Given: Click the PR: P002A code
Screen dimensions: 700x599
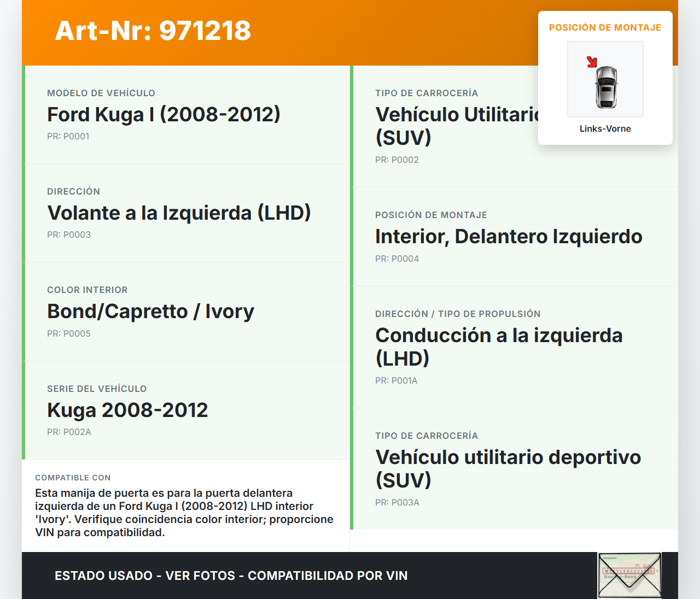Looking at the screenshot, I should coord(69,432).
